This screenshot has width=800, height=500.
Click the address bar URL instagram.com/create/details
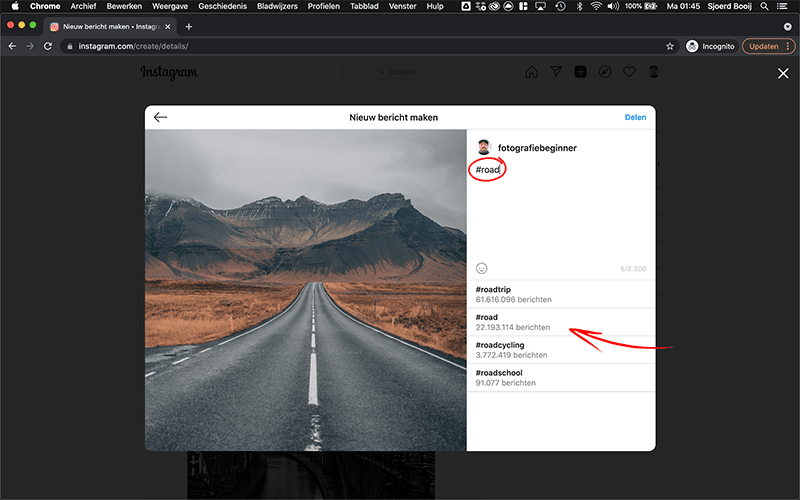coord(133,46)
